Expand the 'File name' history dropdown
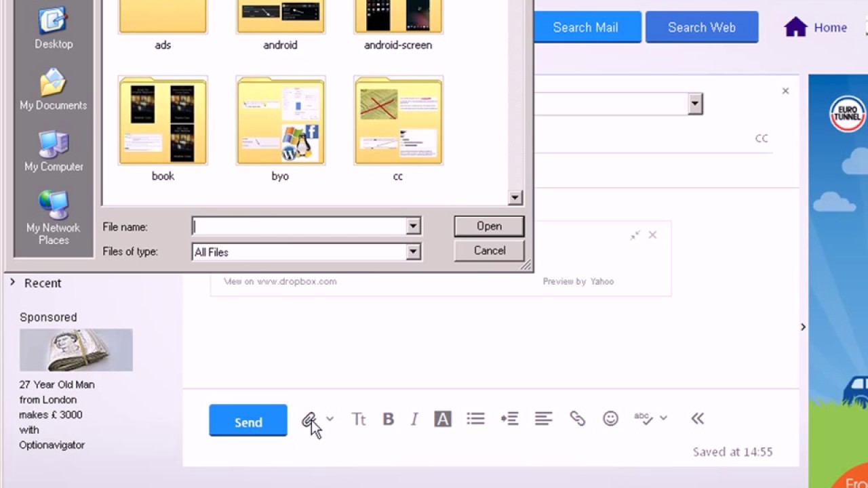 pyautogui.click(x=412, y=226)
